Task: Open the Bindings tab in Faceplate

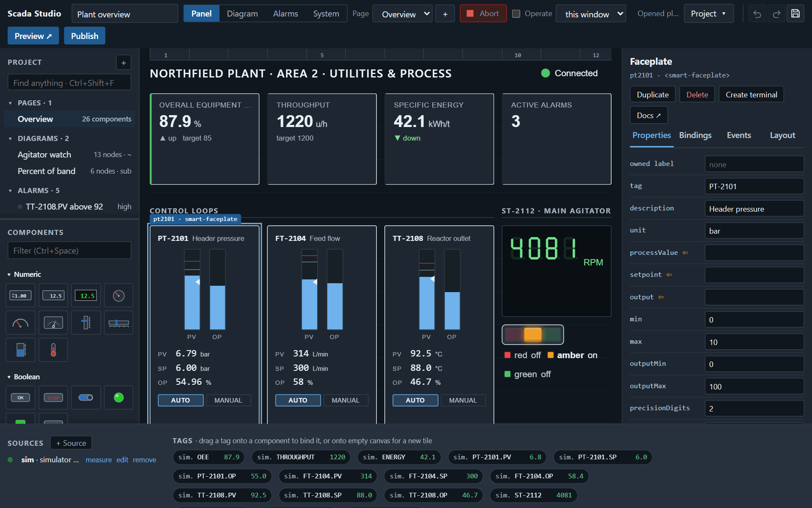Action: [695, 135]
